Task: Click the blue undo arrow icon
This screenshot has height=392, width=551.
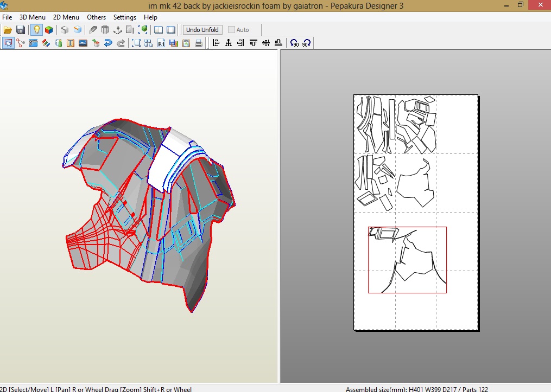Action: click(x=108, y=43)
